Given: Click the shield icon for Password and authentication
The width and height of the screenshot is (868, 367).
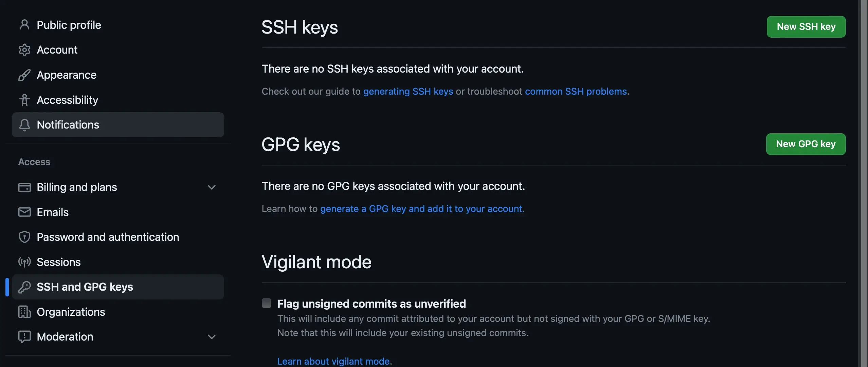Looking at the screenshot, I should [x=24, y=237].
